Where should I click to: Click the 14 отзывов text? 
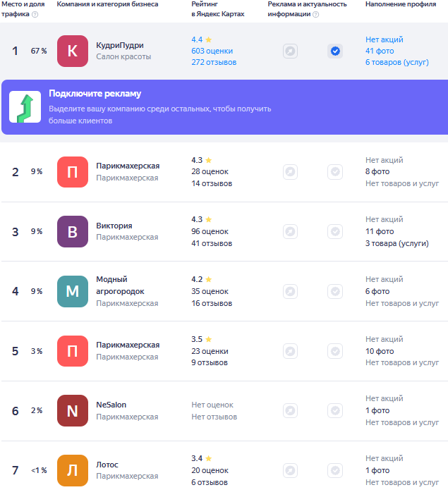tap(212, 183)
